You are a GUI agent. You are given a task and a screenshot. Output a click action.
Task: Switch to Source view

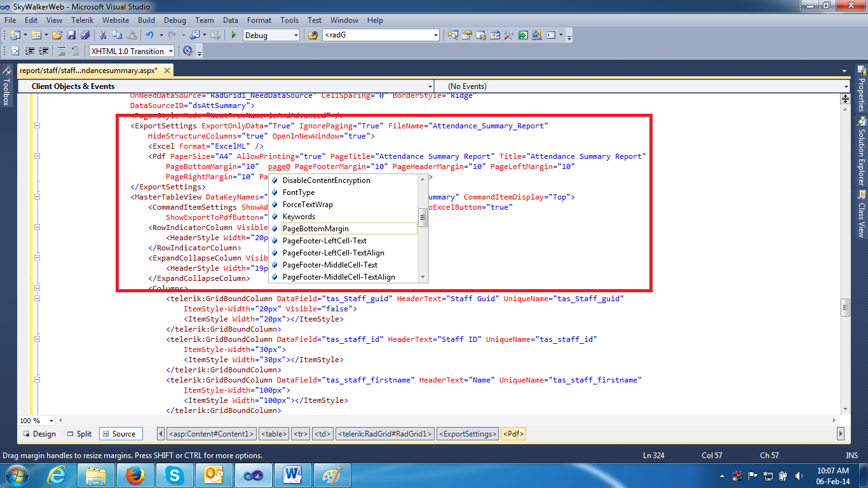click(x=119, y=434)
